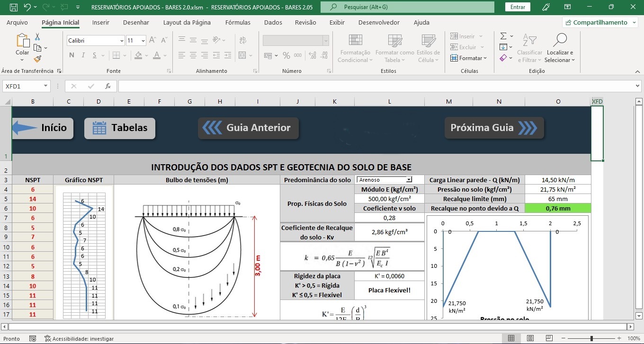The height and width of the screenshot is (344, 644).
Task: Switch to the Dados tab
Action: pos(273,22)
